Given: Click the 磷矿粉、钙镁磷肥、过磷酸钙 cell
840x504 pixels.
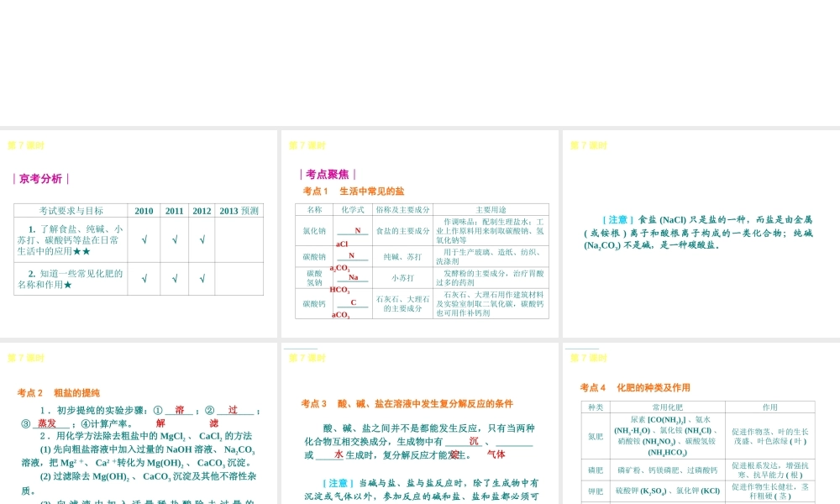Looking at the screenshot, I should click(667, 470).
